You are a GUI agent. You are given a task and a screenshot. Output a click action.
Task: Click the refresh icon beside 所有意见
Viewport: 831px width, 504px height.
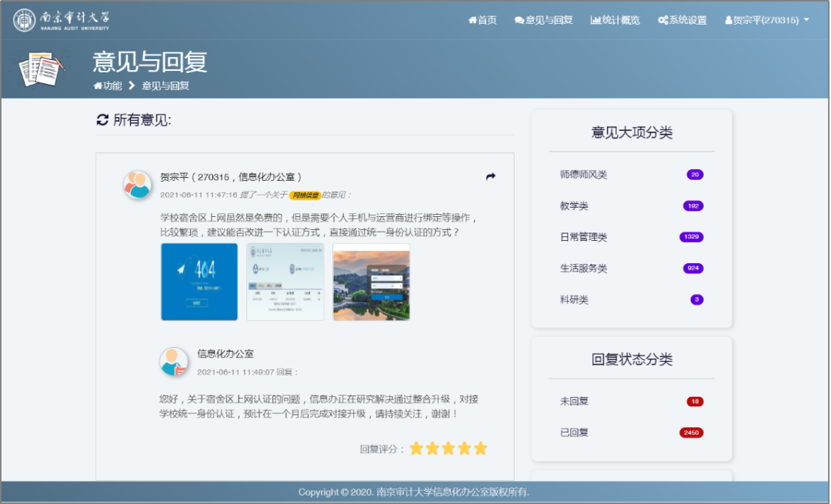pyautogui.click(x=102, y=120)
